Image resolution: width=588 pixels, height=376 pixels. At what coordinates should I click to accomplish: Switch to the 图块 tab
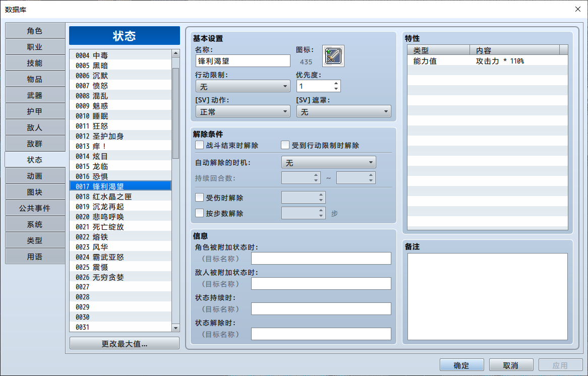pyautogui.click(x=35, y=192)
